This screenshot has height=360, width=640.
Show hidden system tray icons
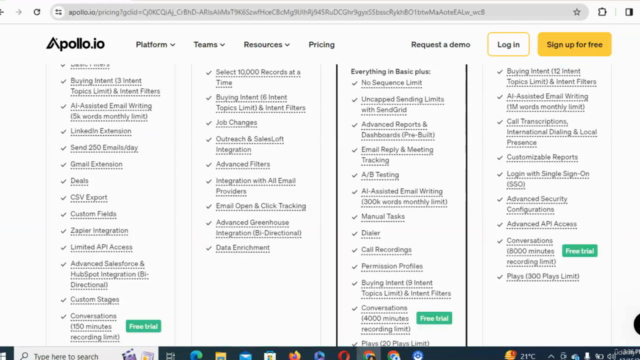tap(551, 356)
